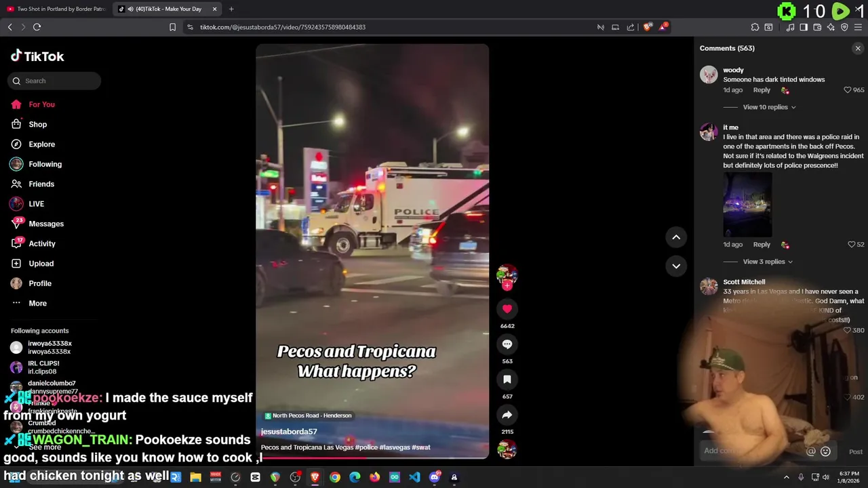Open woody's profile avatar
This screenshot has height=488, width=868.
pos(709,75)
